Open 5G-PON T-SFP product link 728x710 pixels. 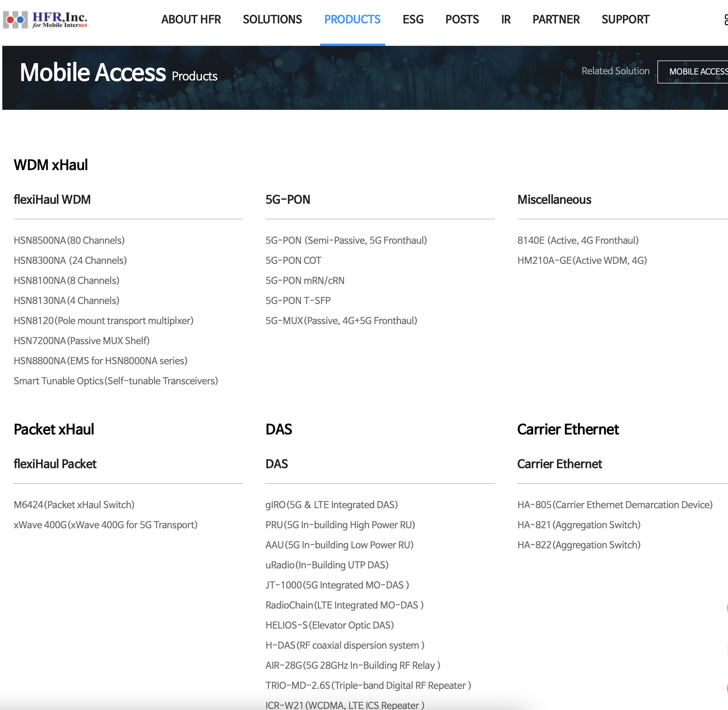298,301
